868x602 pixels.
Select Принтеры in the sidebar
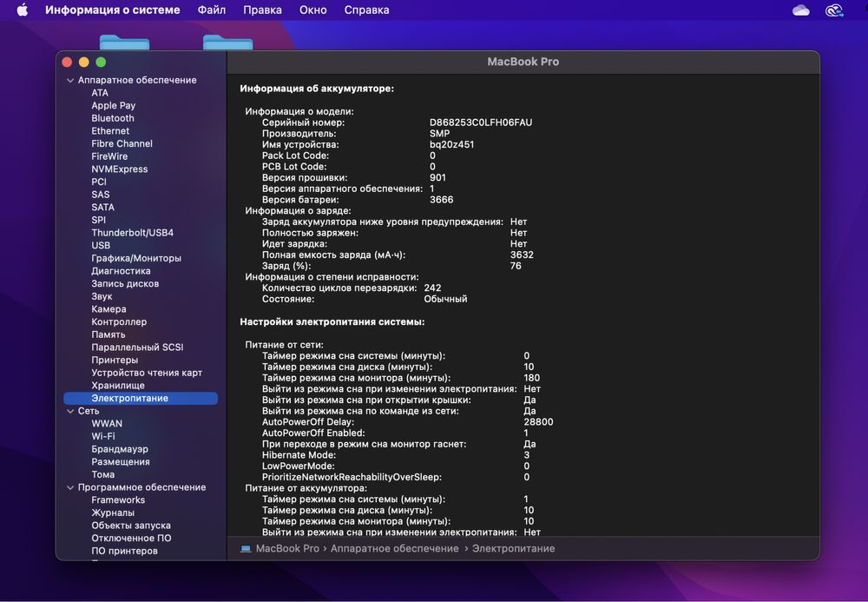[115, 361]
